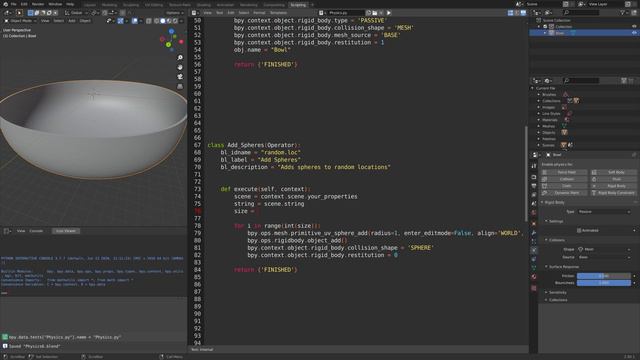Viewport: 640px width, 360px height.
Task: Open the Window menu
Action: [55, 4]
